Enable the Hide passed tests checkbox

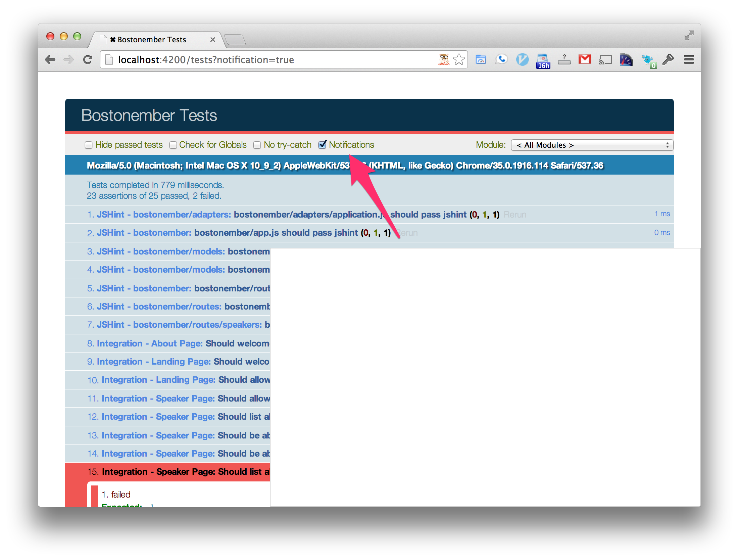[x=89, y=145]
